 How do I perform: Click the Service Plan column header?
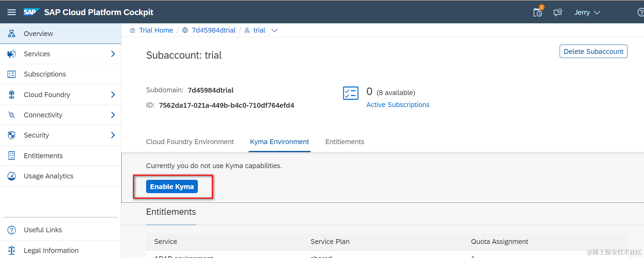coord(330,242)
